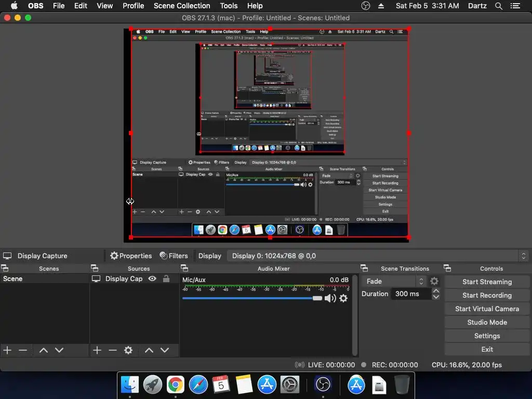Open Spotlight search magnifier in menu bar
532x399 pixels.
click(x=498, y=6)
